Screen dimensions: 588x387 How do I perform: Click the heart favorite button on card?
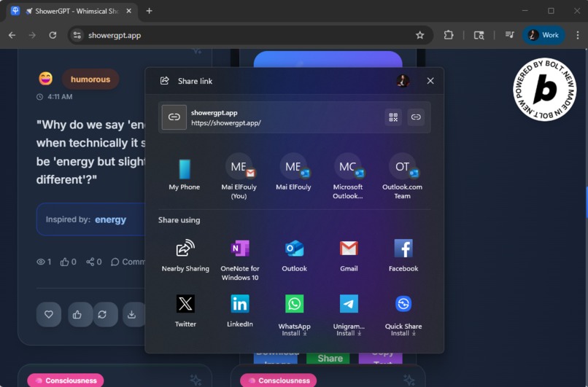(49, 314)
